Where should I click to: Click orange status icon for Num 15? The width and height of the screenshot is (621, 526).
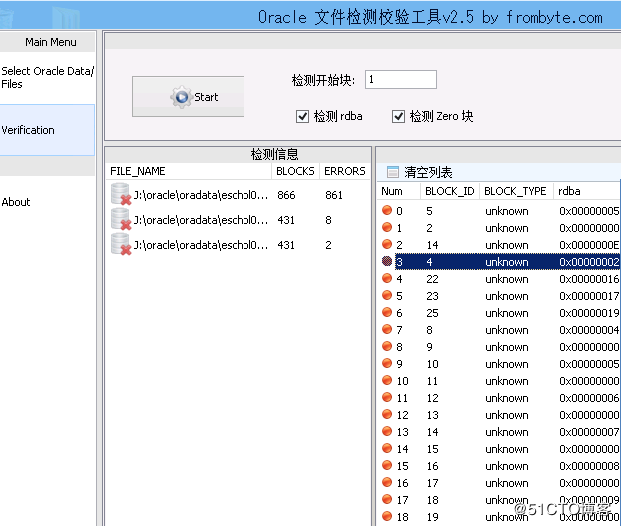[x=387, y=465]
